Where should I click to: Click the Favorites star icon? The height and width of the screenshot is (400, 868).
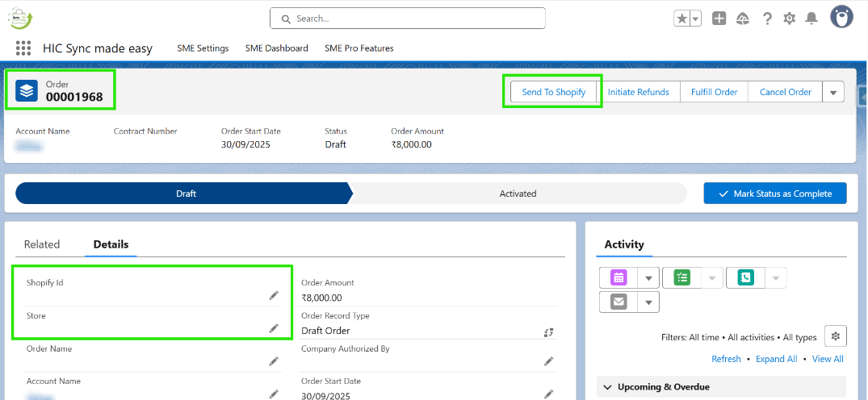point(682,19)
